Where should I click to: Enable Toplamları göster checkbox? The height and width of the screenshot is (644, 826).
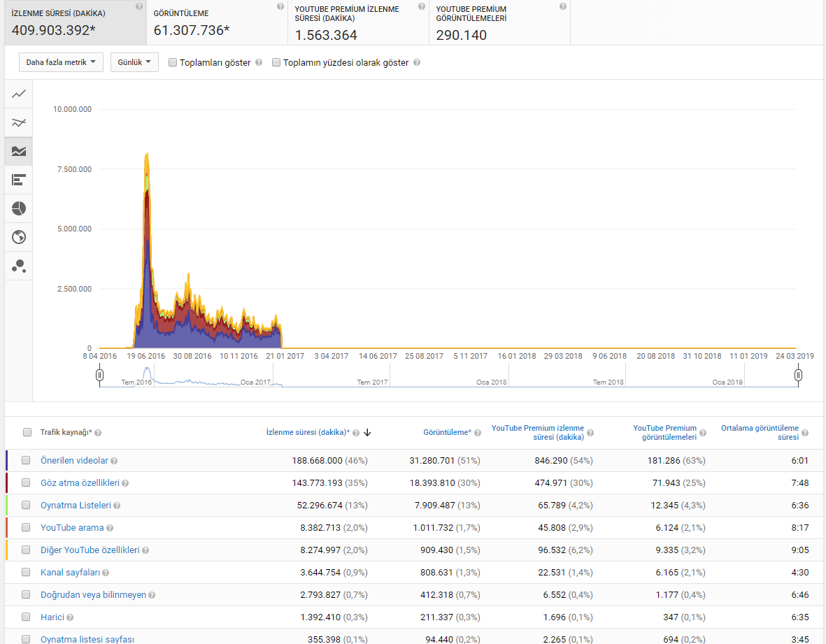[172, 62]
